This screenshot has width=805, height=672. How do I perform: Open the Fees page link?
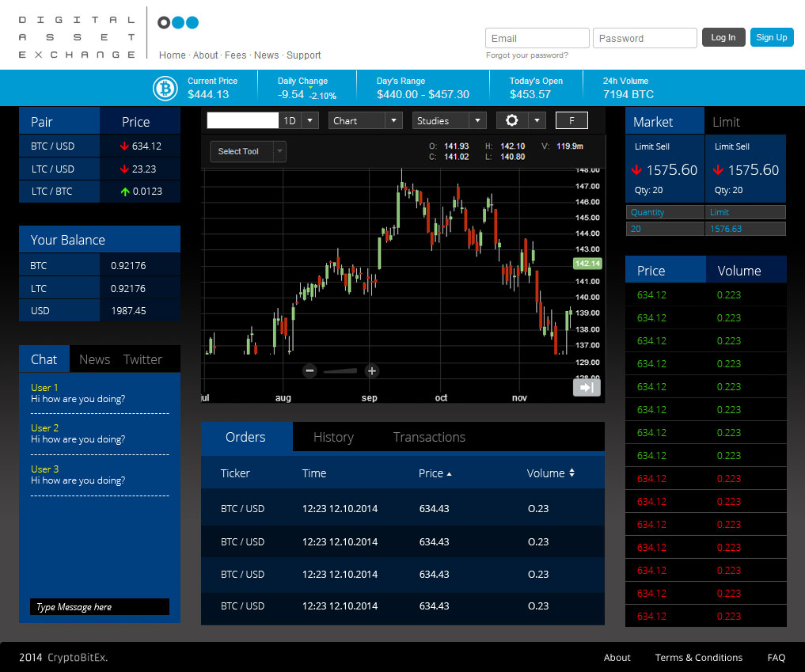pyautogui.click(x=236, y=55)
